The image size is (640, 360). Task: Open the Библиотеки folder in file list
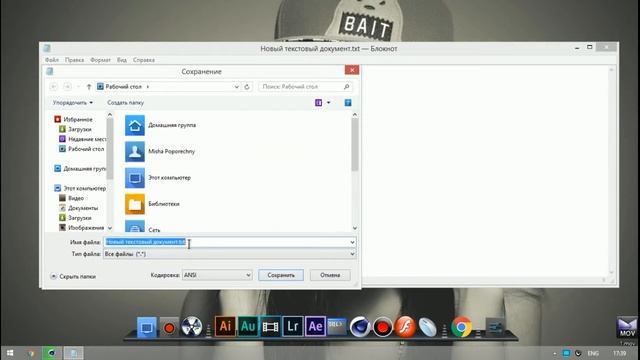coord(153,204)
